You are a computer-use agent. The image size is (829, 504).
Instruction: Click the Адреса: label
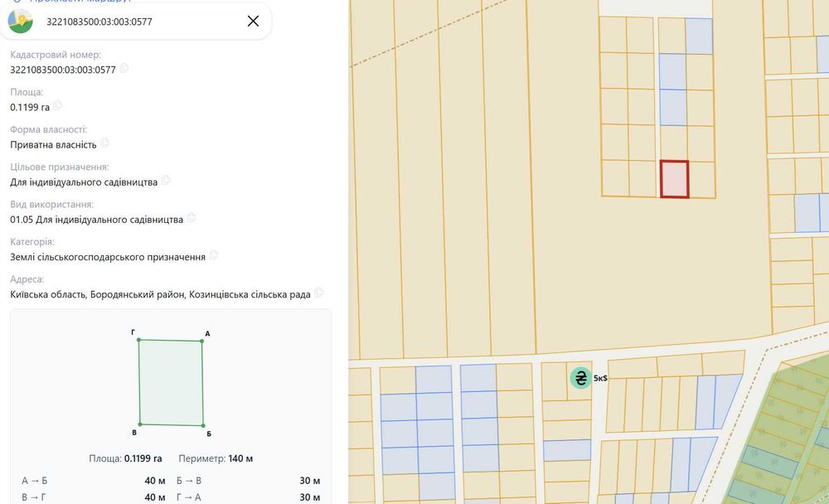[27, 279]
